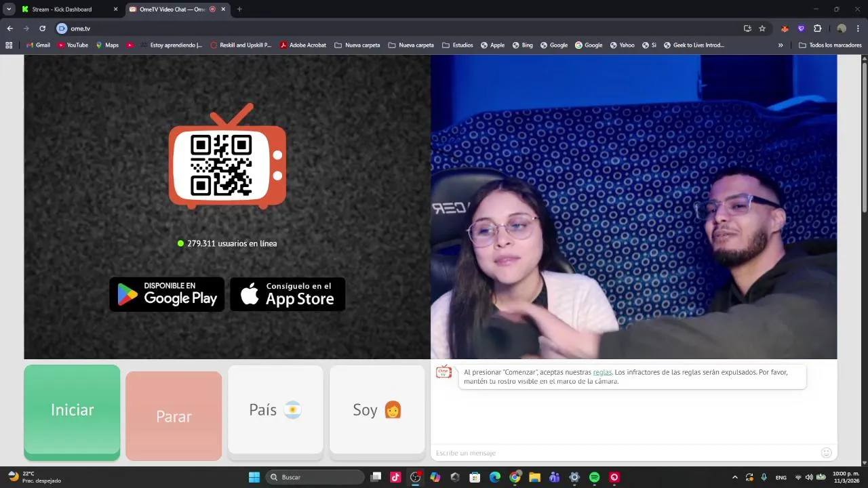Open the Apple bookmark
This screenshot has height=488, width=868.
492,45
